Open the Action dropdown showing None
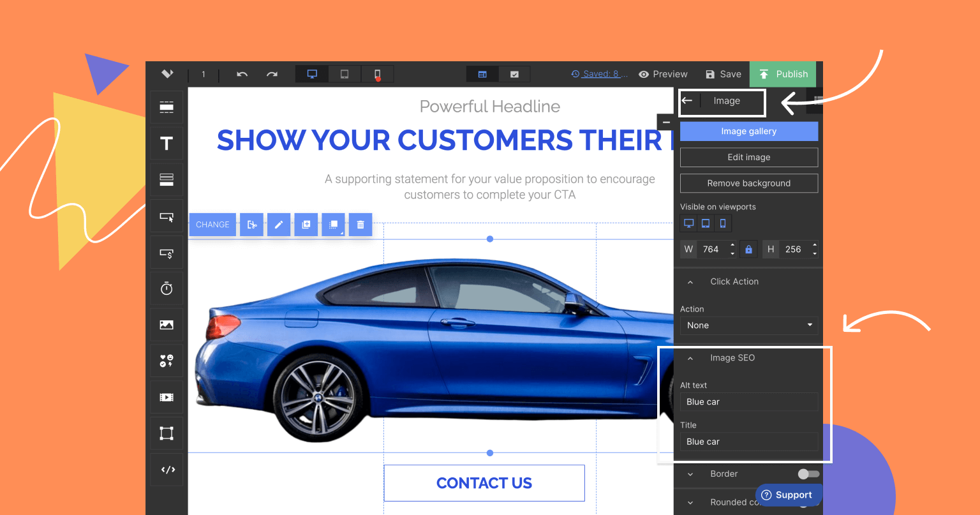The image size is (980, 515). 748,325
